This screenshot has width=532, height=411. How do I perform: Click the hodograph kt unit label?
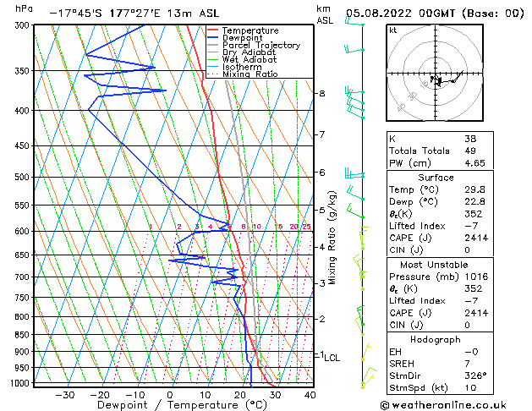(x=393, y=30)
